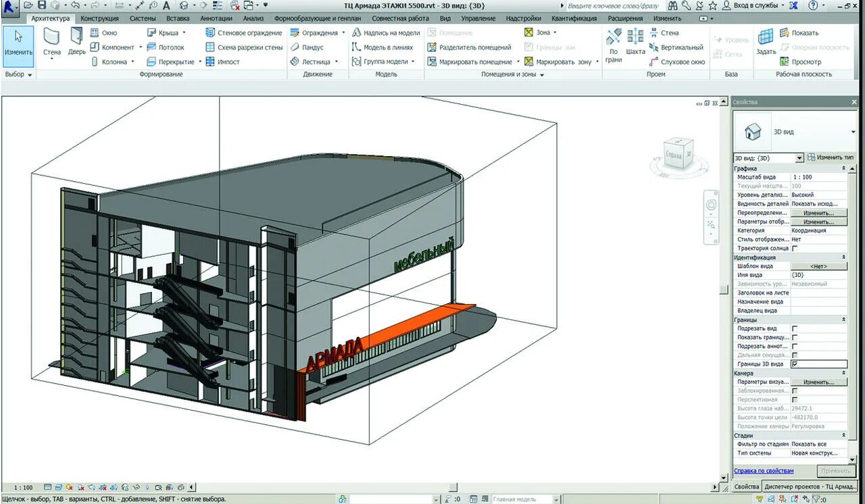Click the favorites star icon in title bar

point(712,5)
